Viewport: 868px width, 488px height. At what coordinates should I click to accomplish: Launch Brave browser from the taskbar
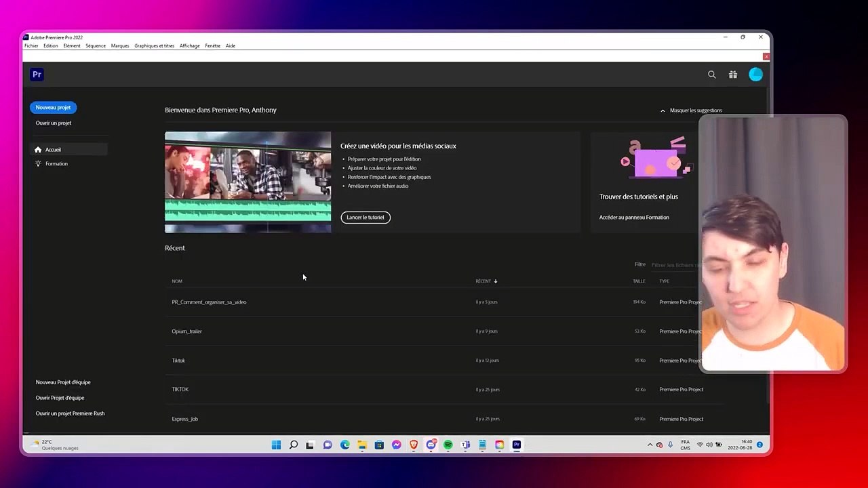coord(414,445)
